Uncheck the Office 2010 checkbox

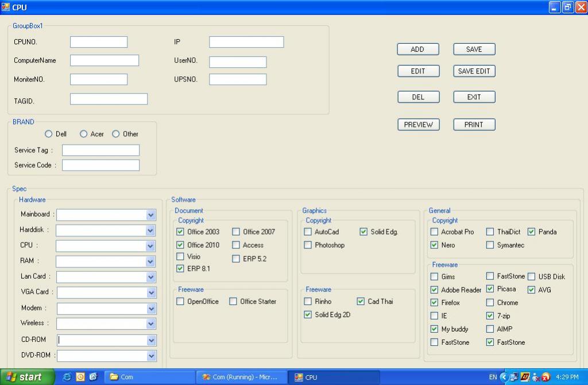pyautogui.click(x=180, y=245)
